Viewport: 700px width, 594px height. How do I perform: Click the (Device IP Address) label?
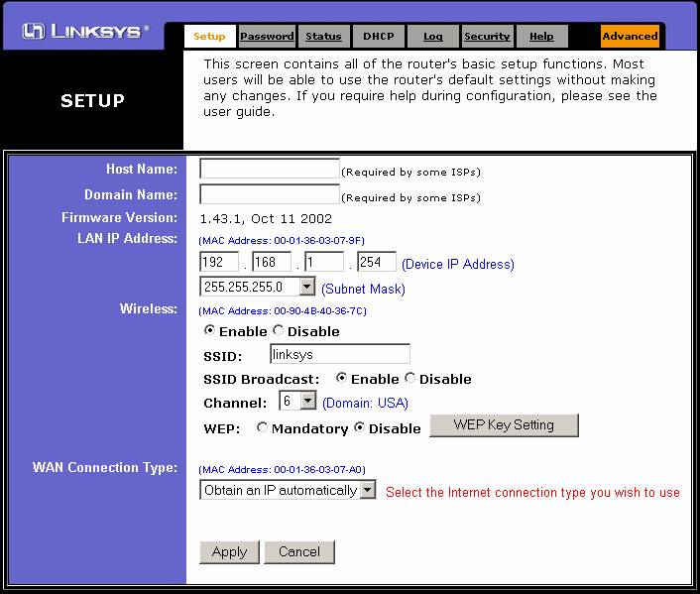coord(458,264)
